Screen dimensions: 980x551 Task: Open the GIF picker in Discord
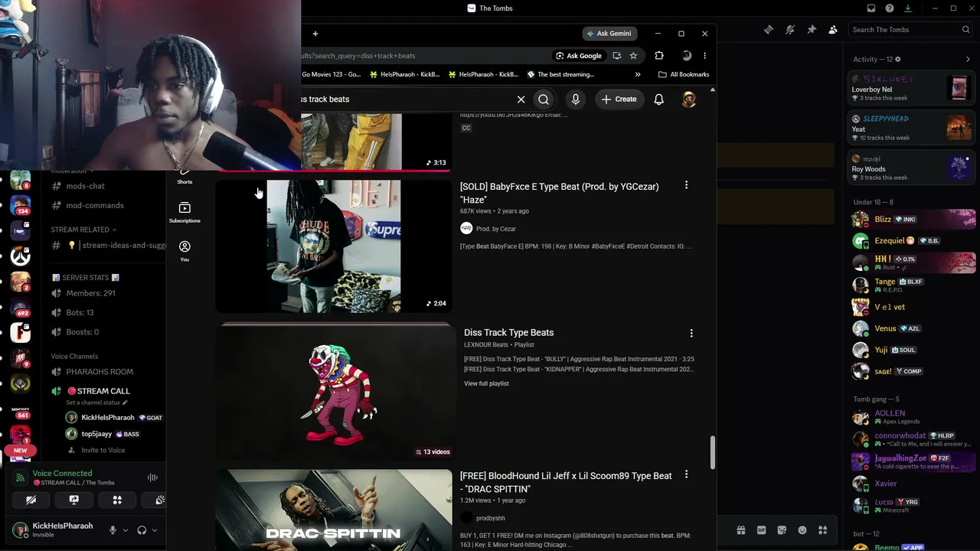[x=762, y=530]
